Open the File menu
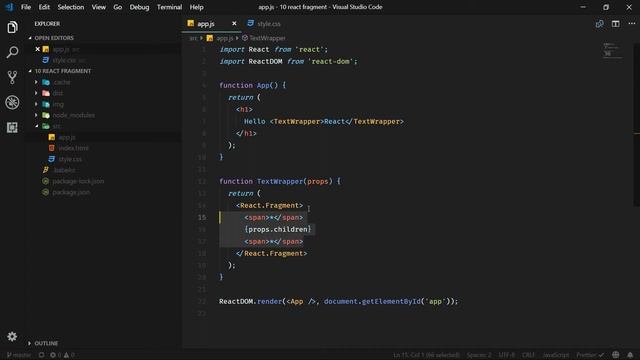The height and width of the screenshot is (360, 640). coord(26,7)
